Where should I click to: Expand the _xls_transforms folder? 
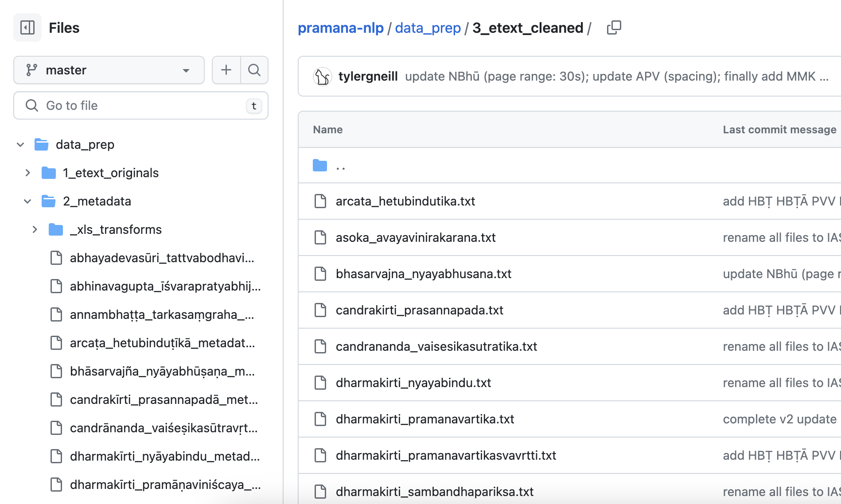[35, 229]
